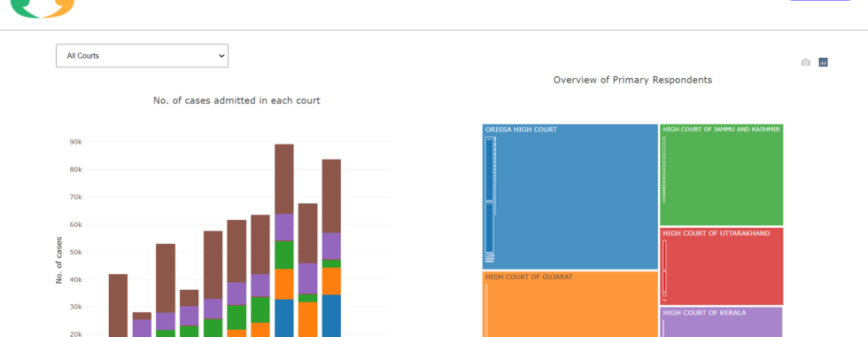Click the 90k y-axis tick label
Image resolution: width=868 pixels, height=337 pixels.
tap(76, 142)
